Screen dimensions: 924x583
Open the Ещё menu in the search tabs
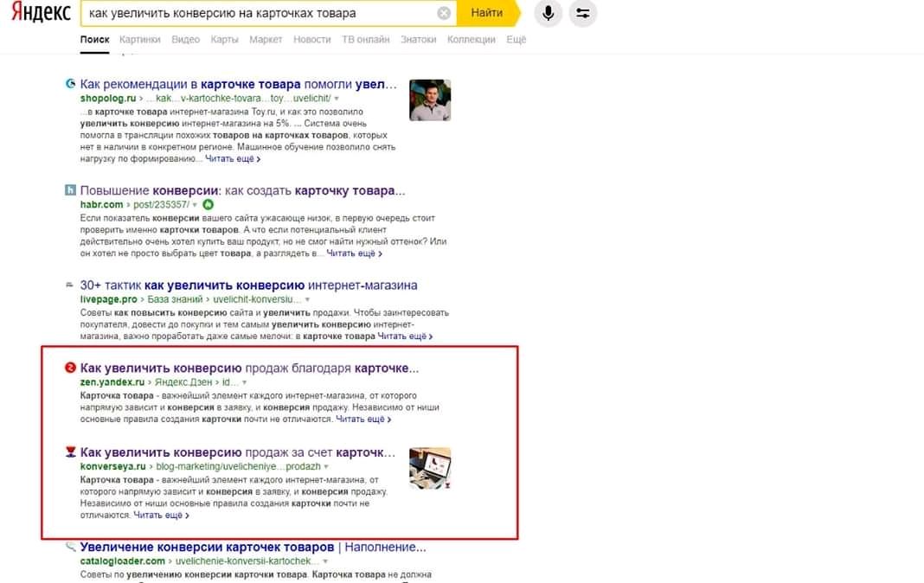click(516, 40)
